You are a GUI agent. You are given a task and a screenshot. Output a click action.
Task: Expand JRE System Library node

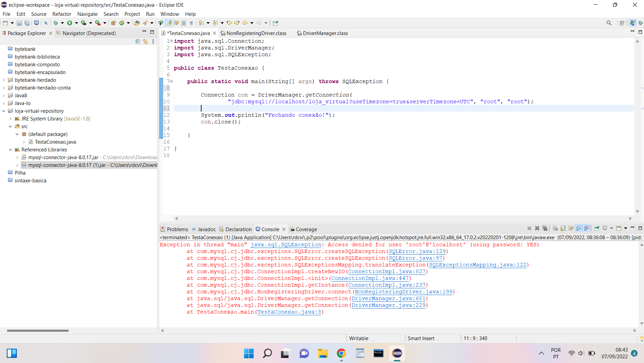coord(10,119)
